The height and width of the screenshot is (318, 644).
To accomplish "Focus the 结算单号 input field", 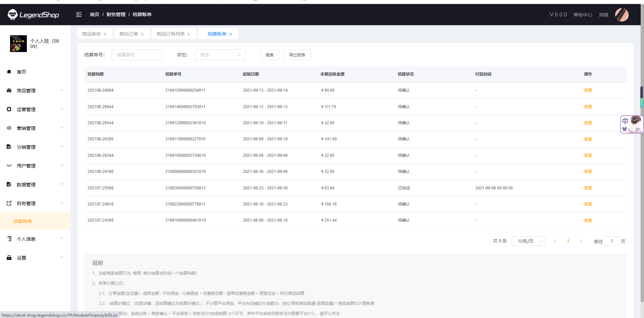I will point(137,55).
